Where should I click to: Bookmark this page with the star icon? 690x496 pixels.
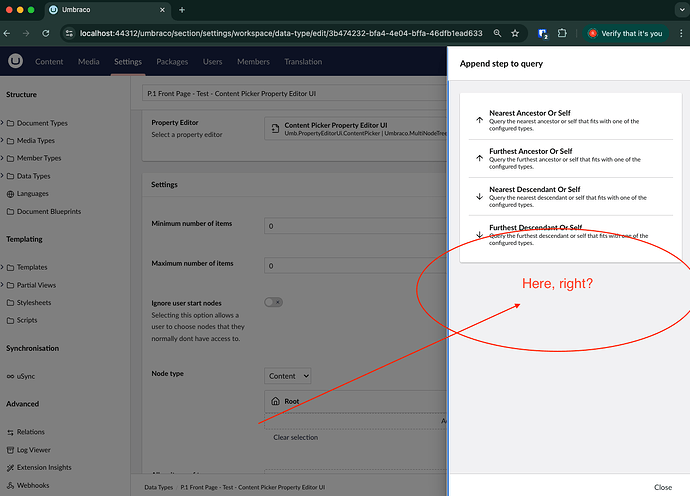(515, 33)
